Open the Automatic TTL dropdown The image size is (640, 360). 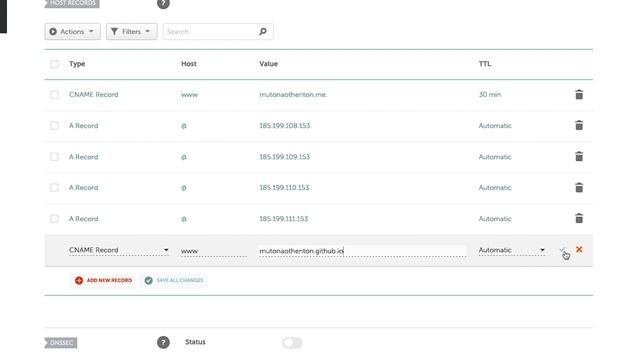click(x=512, y=250)
